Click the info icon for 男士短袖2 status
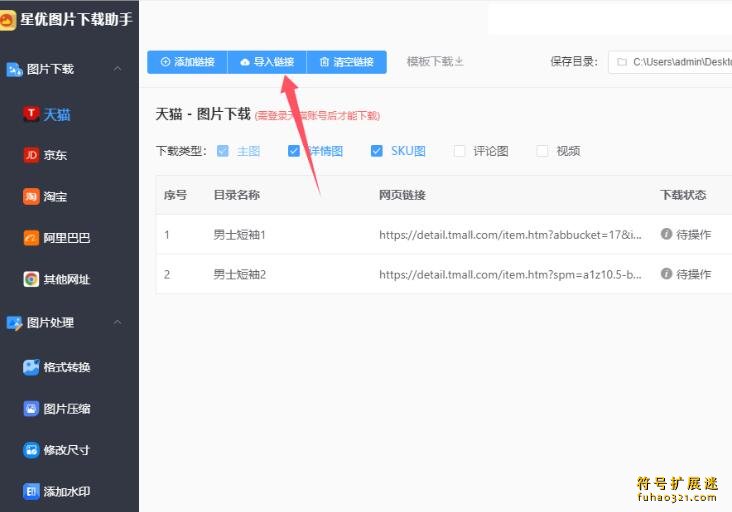Viewport: 732px width, 512px height. (666, 274)
